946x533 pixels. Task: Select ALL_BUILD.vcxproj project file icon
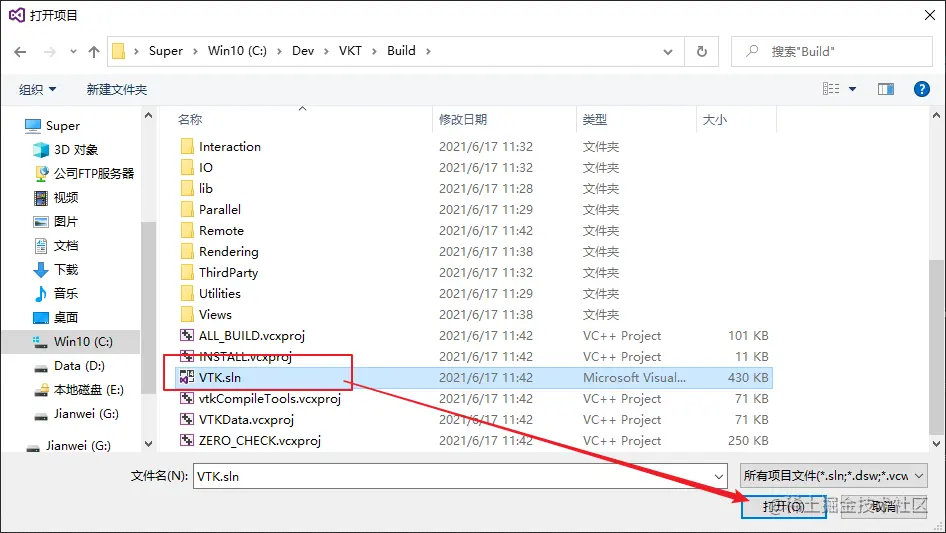[x=187, y=336]
